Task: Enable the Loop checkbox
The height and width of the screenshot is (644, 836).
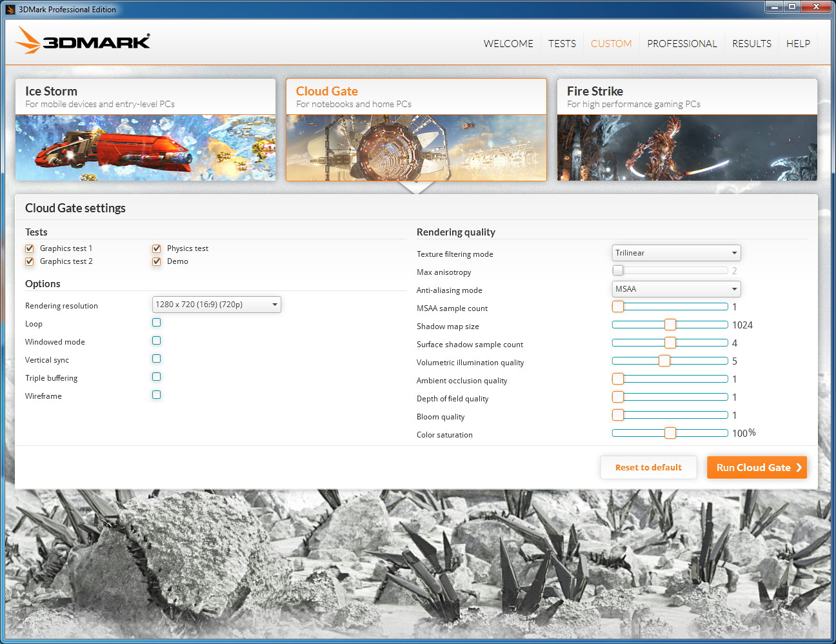Action: 156,323
